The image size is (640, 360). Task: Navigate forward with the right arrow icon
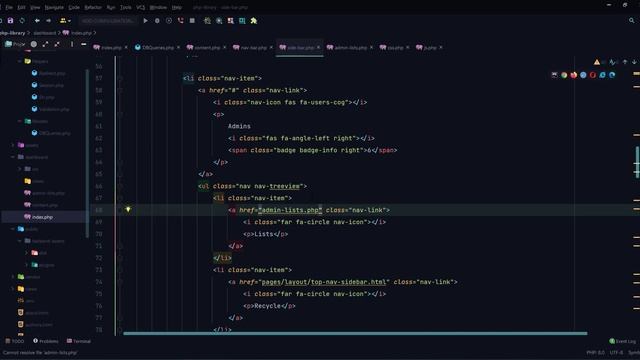(x=49, y=21)
